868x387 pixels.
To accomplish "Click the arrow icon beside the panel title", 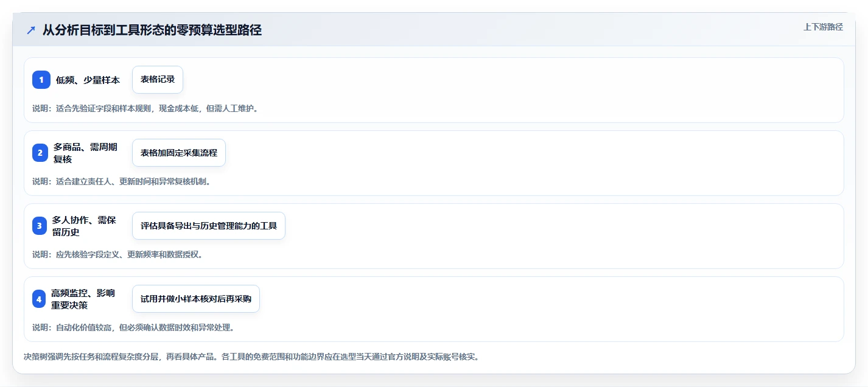I will coord(30,30).
